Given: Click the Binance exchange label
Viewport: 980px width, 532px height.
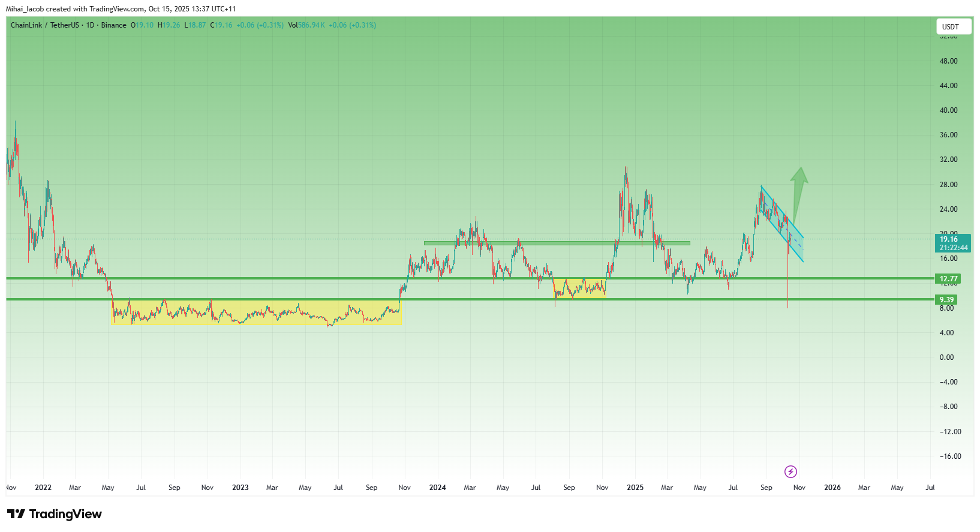Looking at the screenshot, I should 113,25.
